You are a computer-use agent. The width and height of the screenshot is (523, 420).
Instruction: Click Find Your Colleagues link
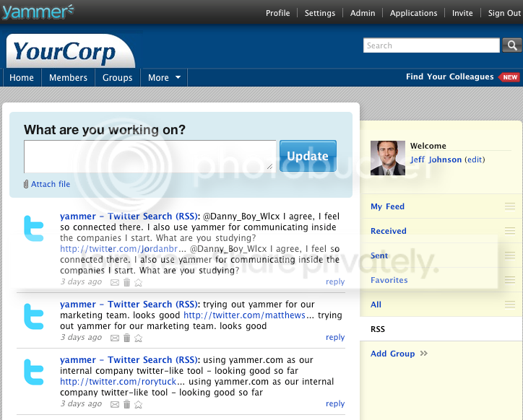tap(449, 76)
